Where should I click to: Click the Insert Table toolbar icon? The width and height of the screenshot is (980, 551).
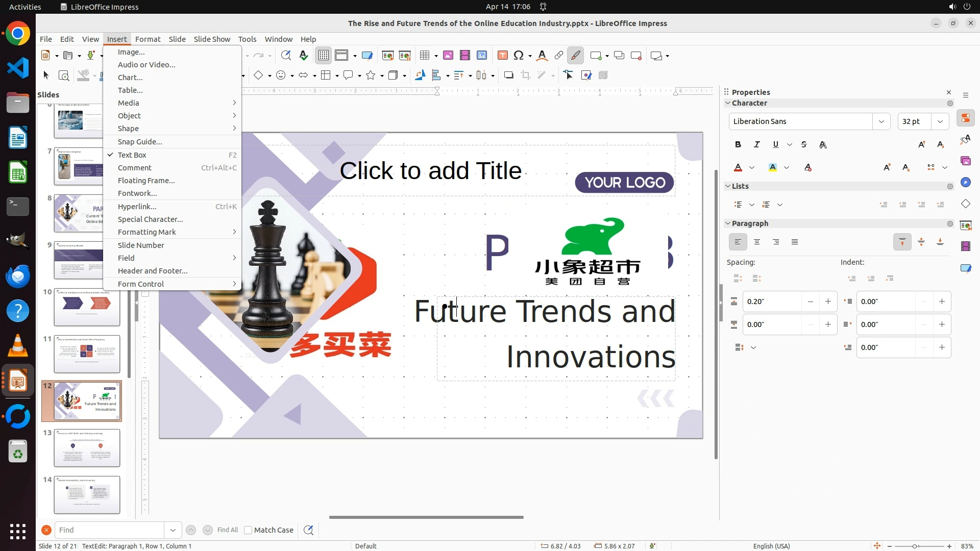tap(425, 56)
